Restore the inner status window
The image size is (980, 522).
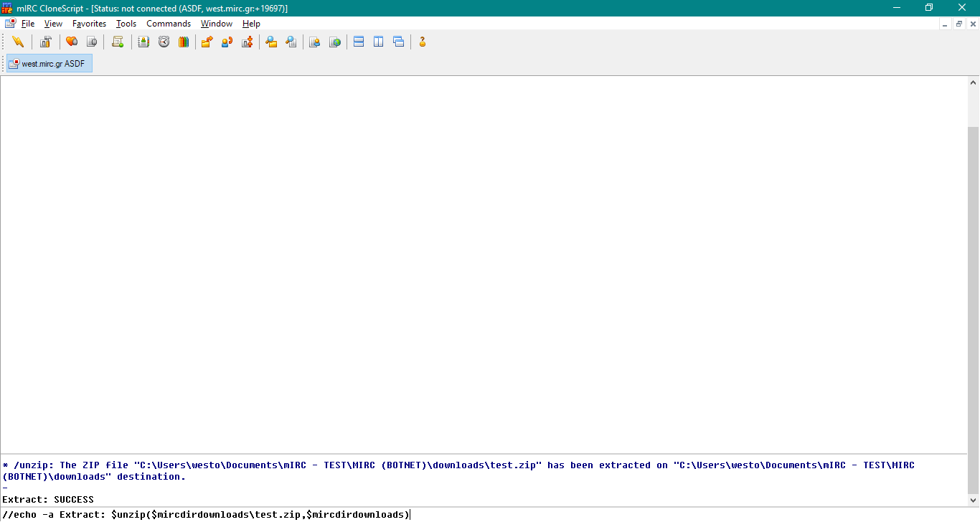tap(959, 24)
